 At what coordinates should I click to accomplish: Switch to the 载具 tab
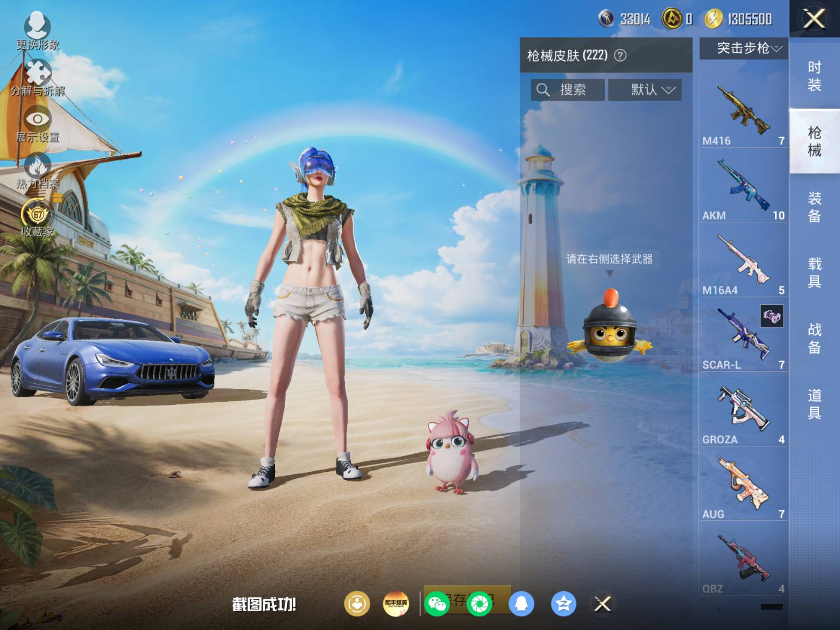[815, 272]
